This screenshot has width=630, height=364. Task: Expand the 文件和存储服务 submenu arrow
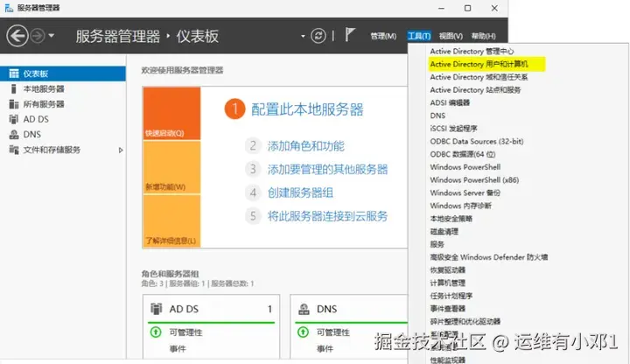pyautogui.click(x=121, y=150)
